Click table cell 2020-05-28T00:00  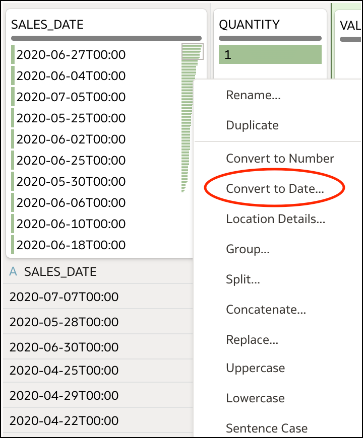click(98, 321)
